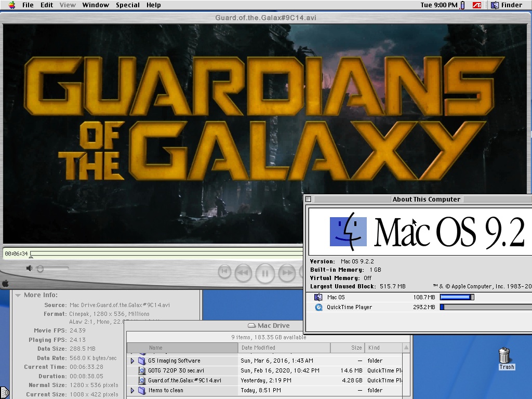
Task: Click the Movie FPS 24.39 value
Action: [x=77, y=330]
